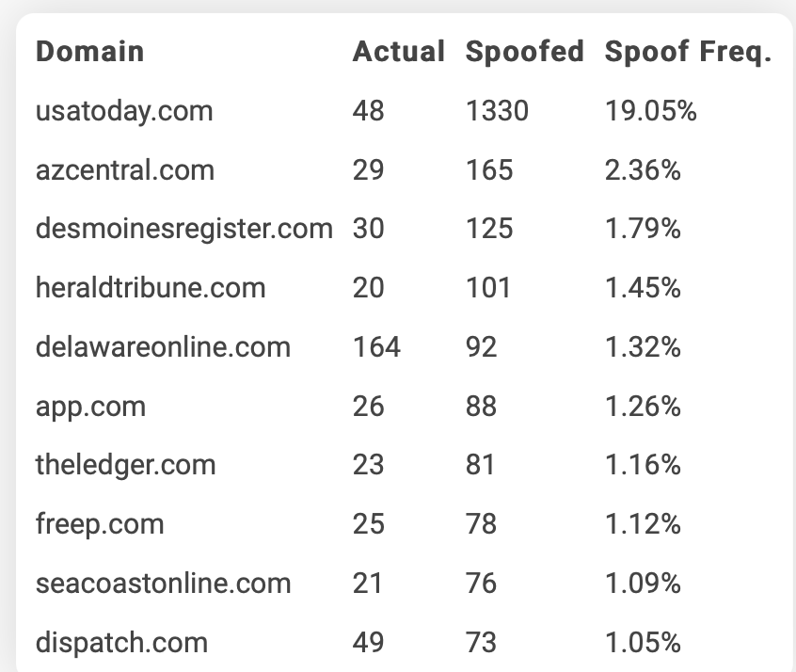This screenshot has width=796, height=672.
Task: Select theledger.com domain
Action: point(125,465)
